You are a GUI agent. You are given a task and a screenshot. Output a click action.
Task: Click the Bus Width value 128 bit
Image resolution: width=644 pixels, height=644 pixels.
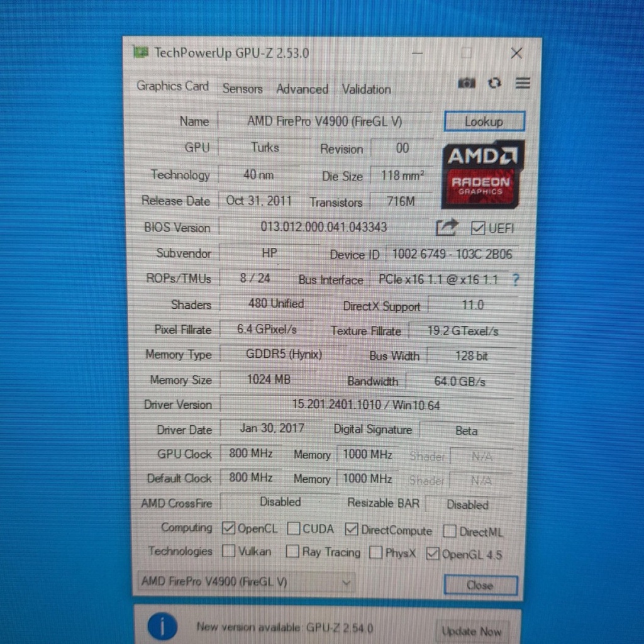[471, 356]
